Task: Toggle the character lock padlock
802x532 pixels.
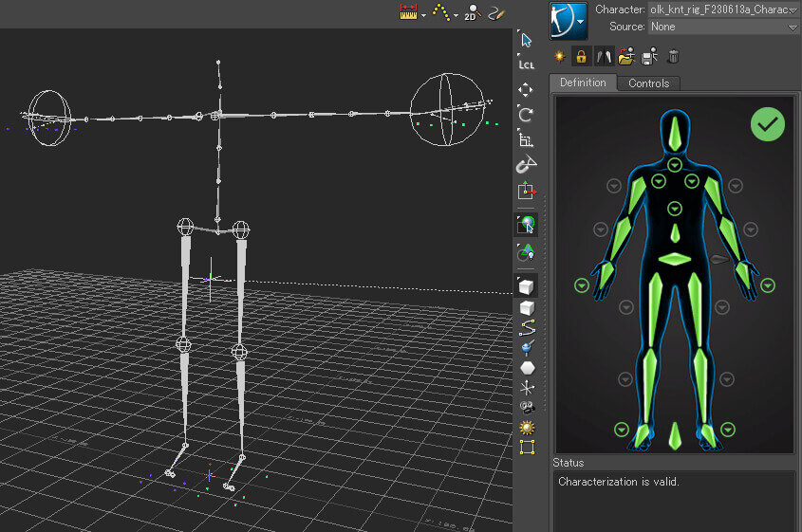Action: (581, 56)
